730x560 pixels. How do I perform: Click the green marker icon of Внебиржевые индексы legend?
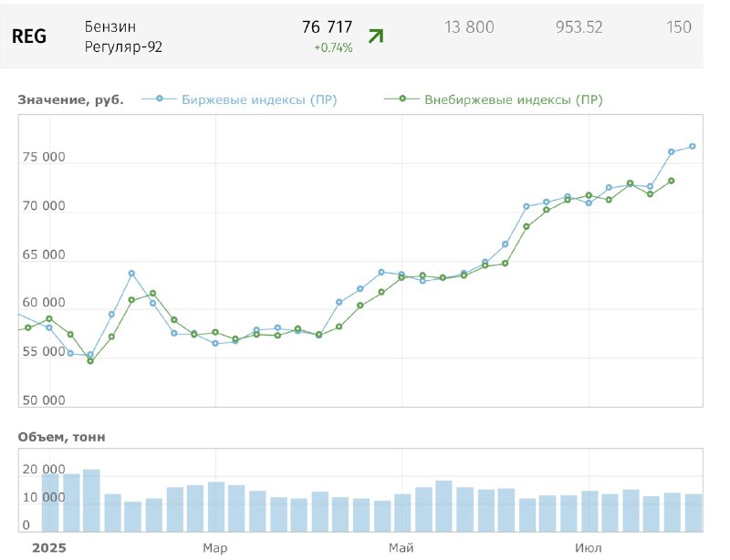[x=402, y=99]
